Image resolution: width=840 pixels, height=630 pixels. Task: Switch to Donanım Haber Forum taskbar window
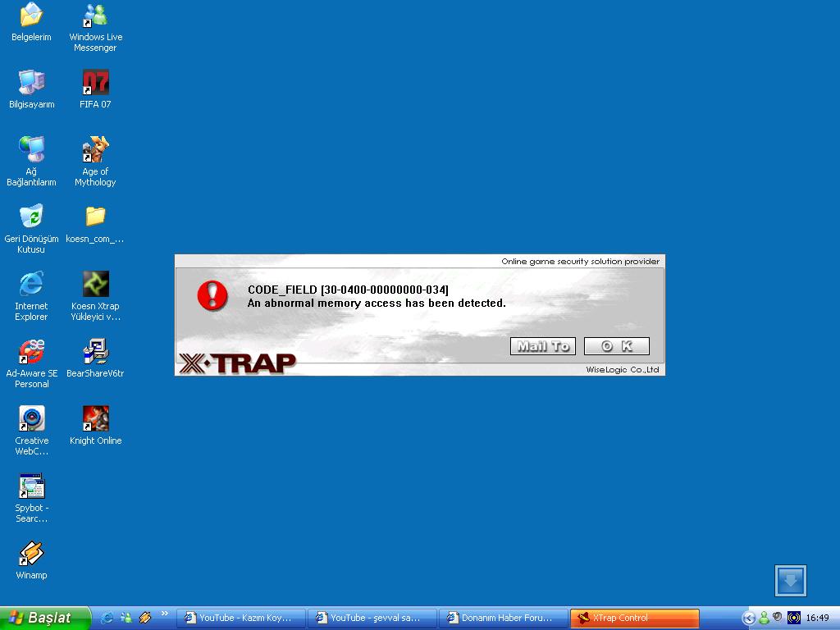tap(504, 618)
